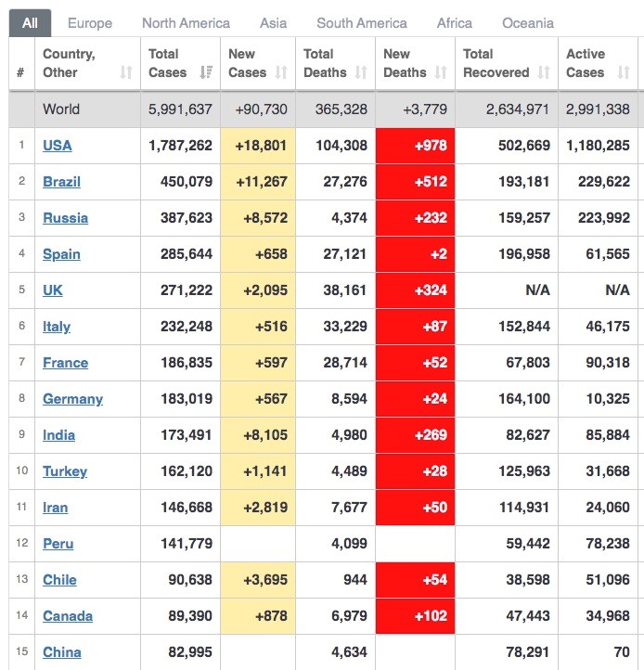
Task: Open the North America tab
Action: point(186,23)
